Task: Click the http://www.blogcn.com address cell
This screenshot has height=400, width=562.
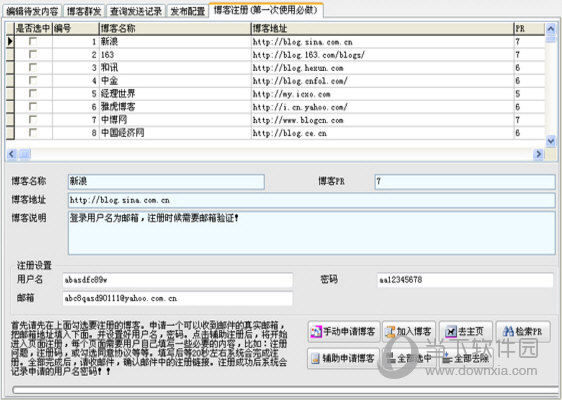Action: coord(382,119)
